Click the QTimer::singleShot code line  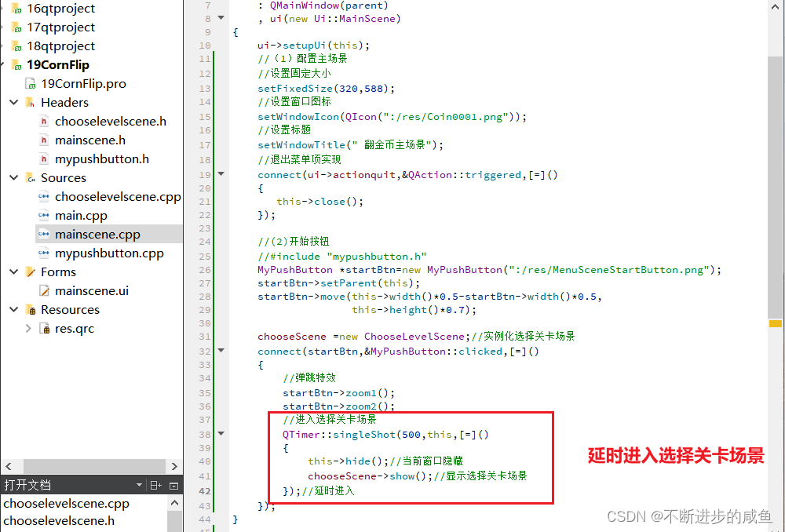click(x=385, y=435)
